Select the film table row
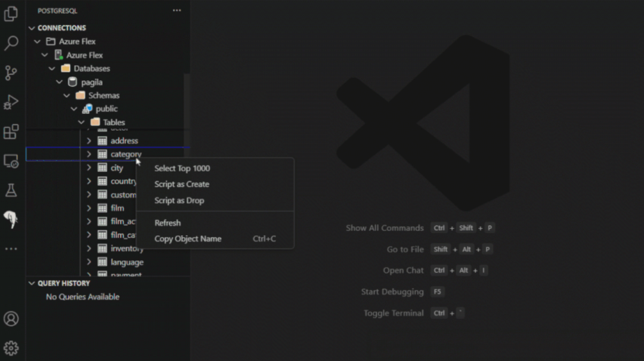The height and width of the screenshot is (361, 644). 108,208
